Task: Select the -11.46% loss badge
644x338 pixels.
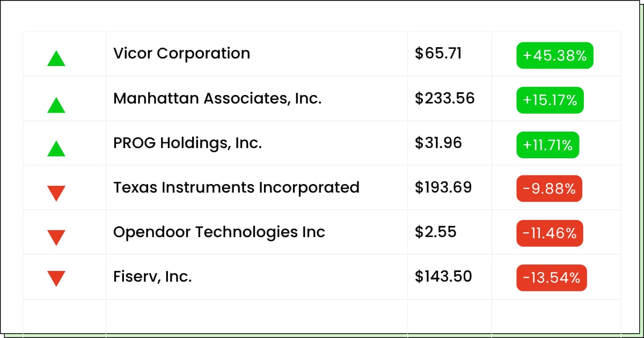Action: pos(550,233)
